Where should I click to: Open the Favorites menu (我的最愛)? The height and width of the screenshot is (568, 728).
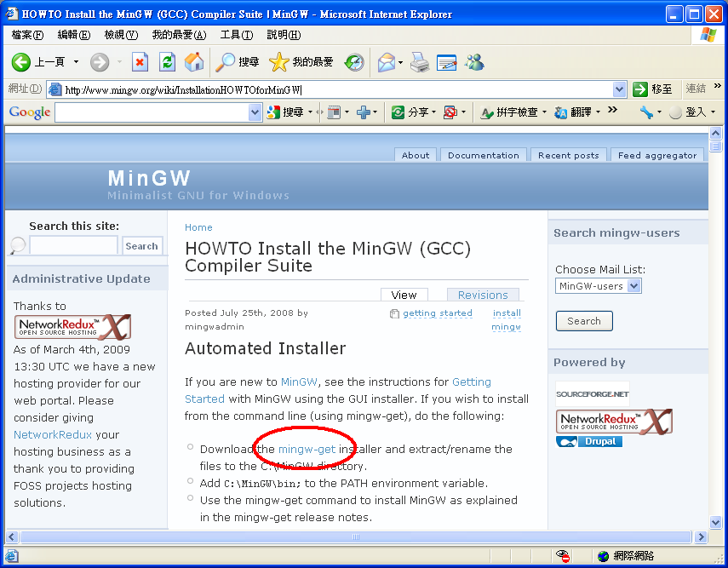pos(179,35)
